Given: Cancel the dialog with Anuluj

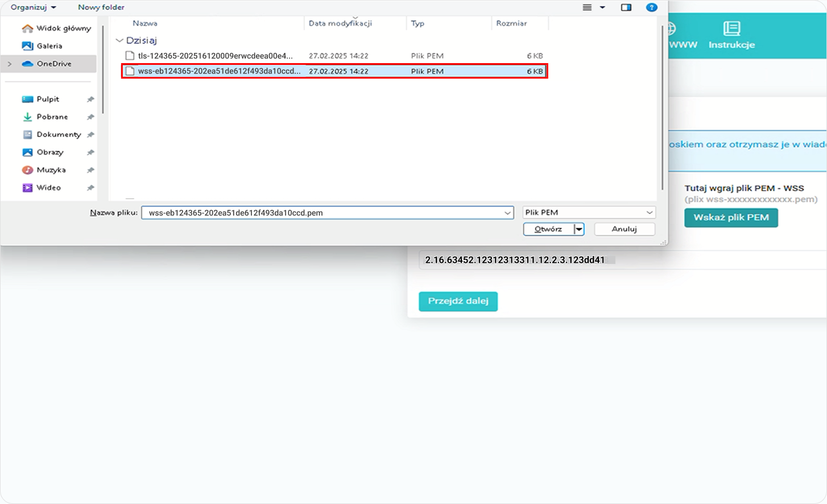Looking at the screenshot, I should (624, 229).
